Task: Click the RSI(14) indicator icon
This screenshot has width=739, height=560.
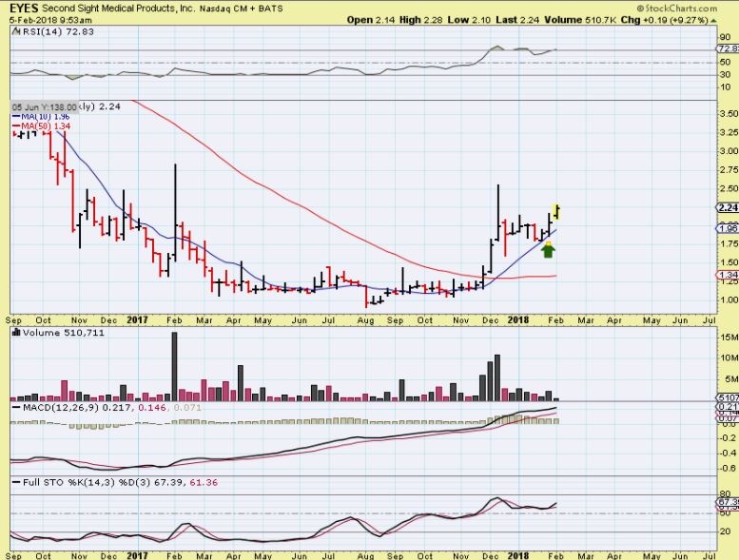Action: pyautogui.click(x=16, y=31)
